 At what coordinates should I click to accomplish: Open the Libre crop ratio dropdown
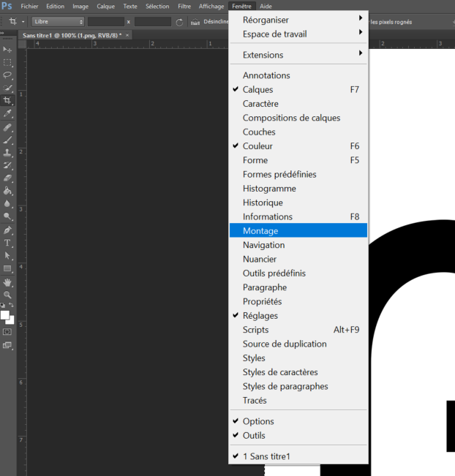tap(58, 22)
